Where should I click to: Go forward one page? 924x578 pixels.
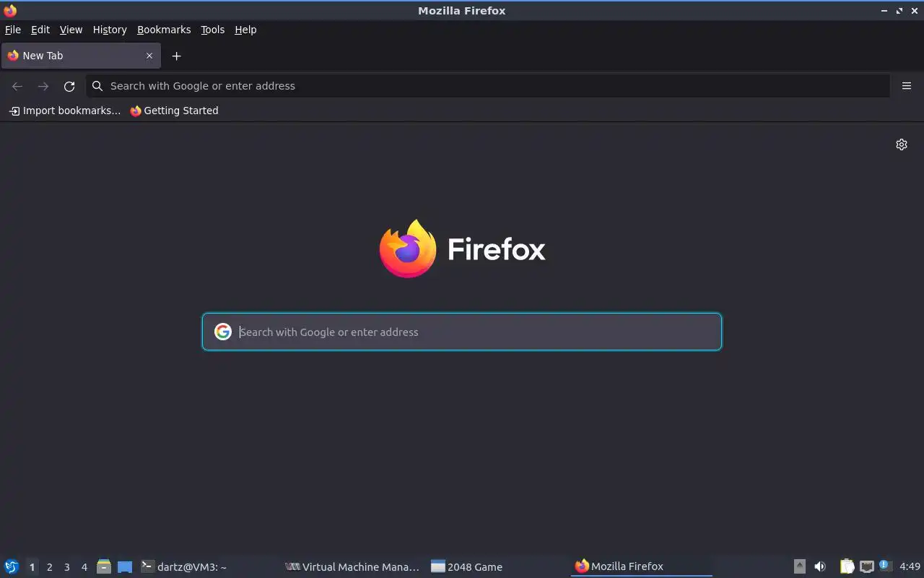[43, 86]
